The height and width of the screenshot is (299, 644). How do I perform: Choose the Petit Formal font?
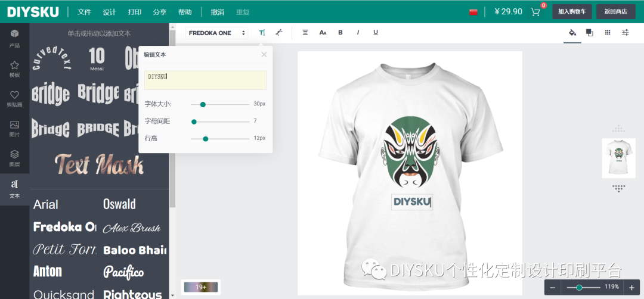[64, 249]
